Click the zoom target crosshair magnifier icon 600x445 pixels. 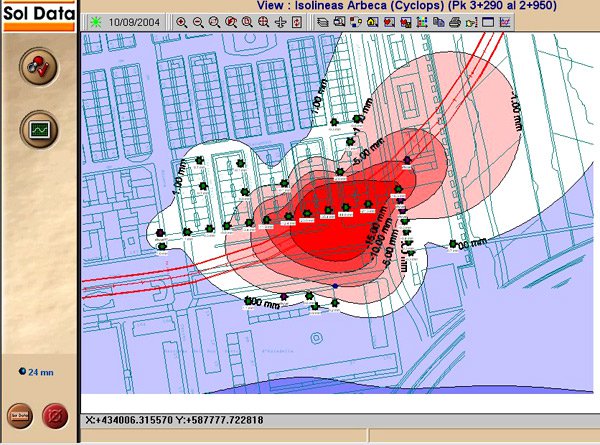tap(264, 22)
